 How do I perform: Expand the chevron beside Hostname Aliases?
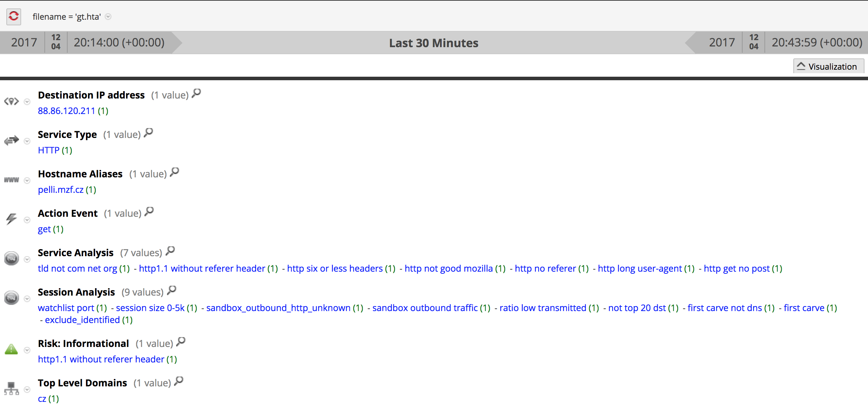[27, 181]
